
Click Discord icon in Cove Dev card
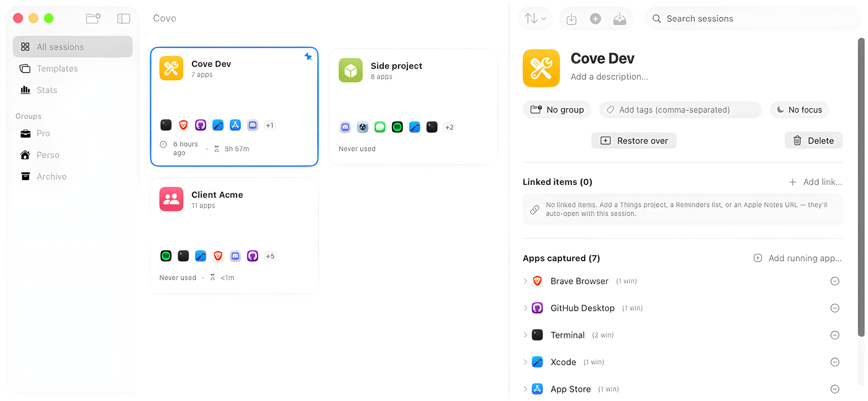click(x=252, y=125)
